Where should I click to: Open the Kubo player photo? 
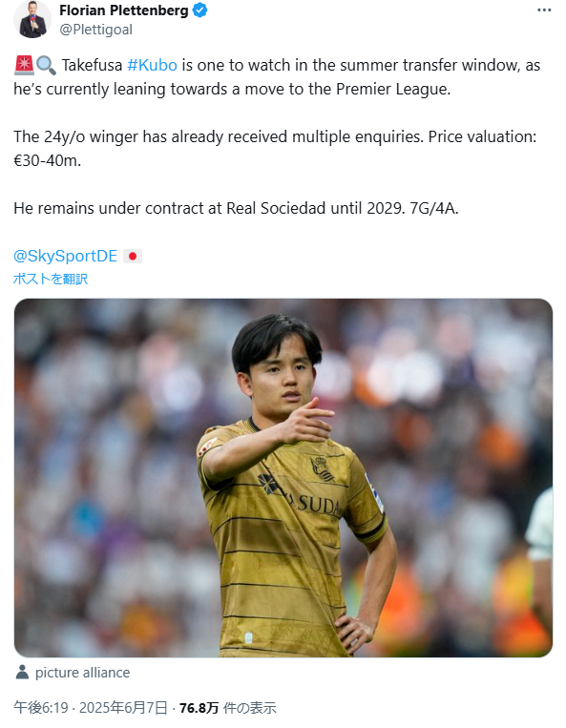click(283, 478)
